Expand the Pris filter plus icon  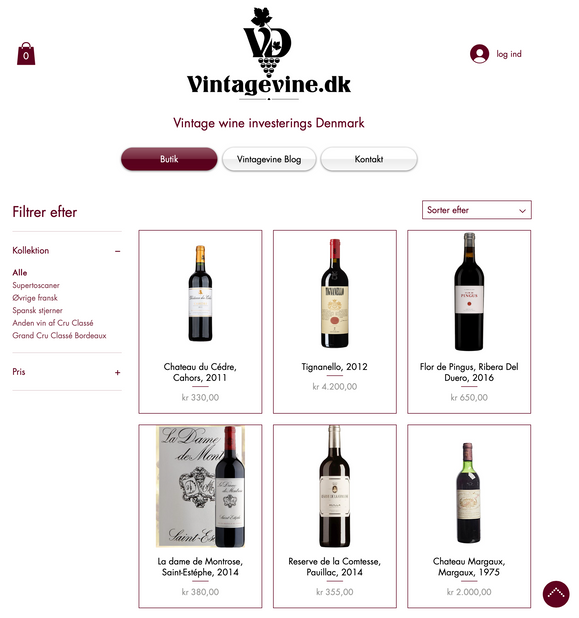tap(117, 372)
